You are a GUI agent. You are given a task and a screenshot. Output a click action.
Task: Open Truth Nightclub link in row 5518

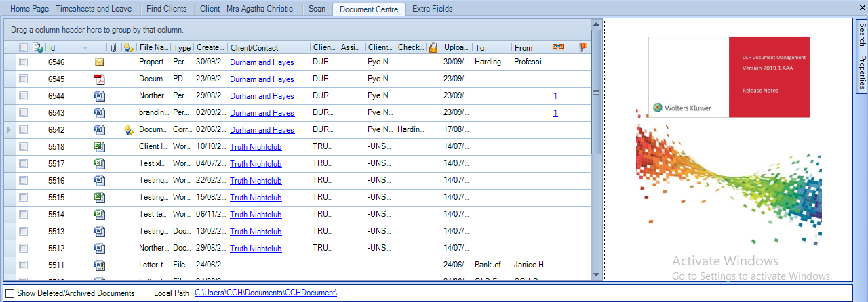click(x=256, y=146)
